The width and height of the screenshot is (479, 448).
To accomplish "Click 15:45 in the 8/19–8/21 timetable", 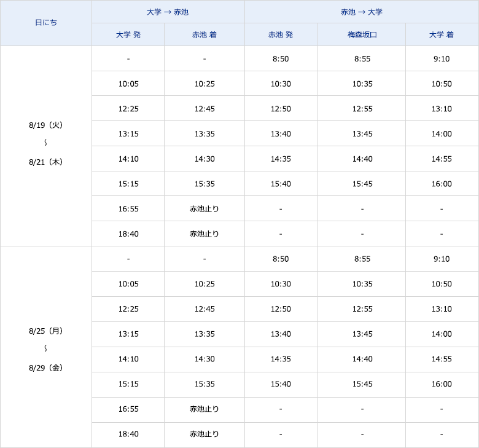I will pos(362,184).
